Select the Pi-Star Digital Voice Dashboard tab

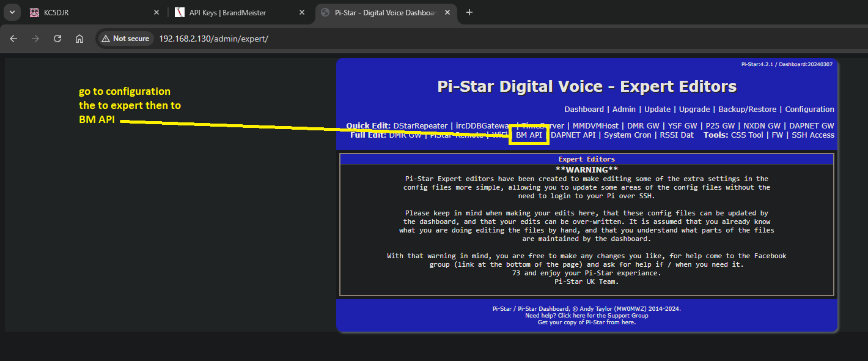click(x=386, y=12)
